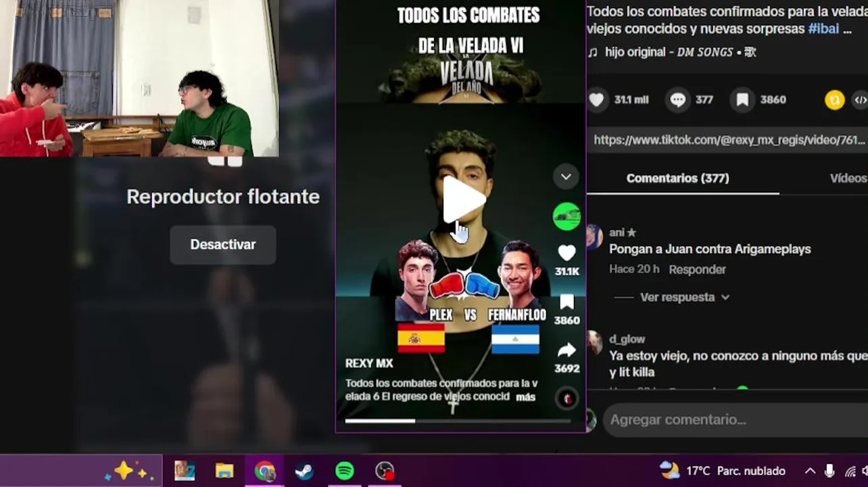Expand description with 'más' link
Image resolution: width=868 pixels, height=487 pixels.
click(525, 397)
